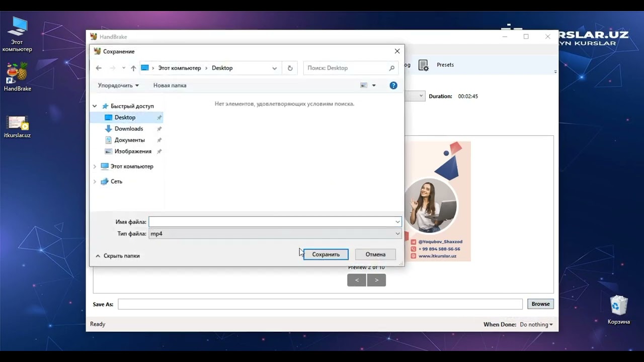The height and width of the screenshot is (362, 644).
Task: Open the Упорядочить menu
Action: [118, 85]
